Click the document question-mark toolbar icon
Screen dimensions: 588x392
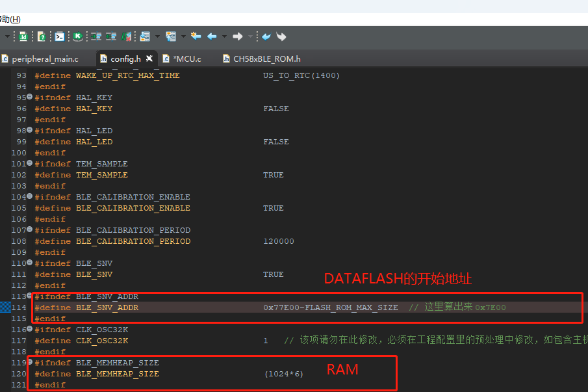42,36
